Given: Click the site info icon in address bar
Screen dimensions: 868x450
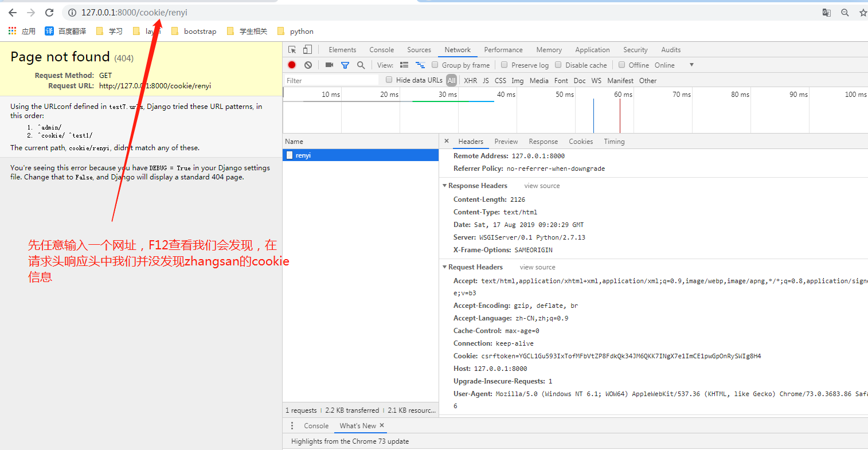Looking at the screenshot, I should click(72, 13).
